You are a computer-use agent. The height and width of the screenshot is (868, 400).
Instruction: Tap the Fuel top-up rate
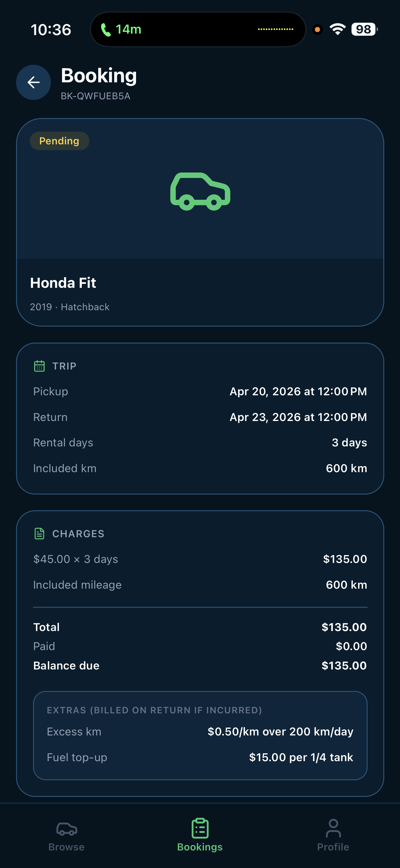[x=301, y=757]
